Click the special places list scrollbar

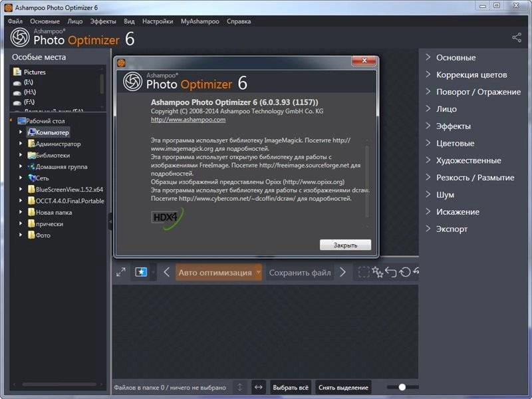click(102, 84)
